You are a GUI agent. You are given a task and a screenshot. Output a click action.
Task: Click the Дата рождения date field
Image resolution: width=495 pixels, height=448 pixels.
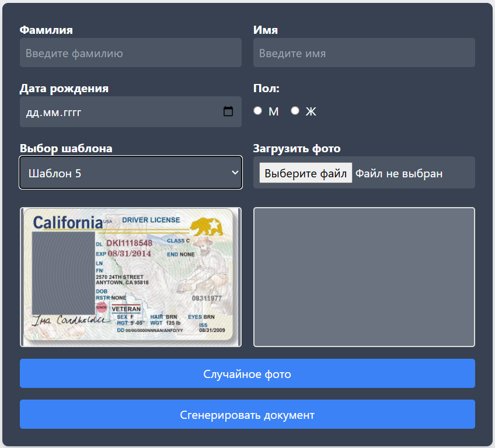pos(131,111)
